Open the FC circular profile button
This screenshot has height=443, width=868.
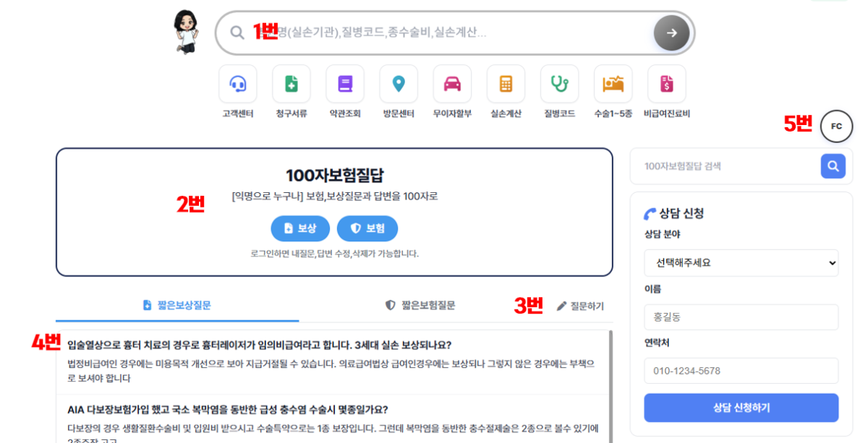[836, 126]
